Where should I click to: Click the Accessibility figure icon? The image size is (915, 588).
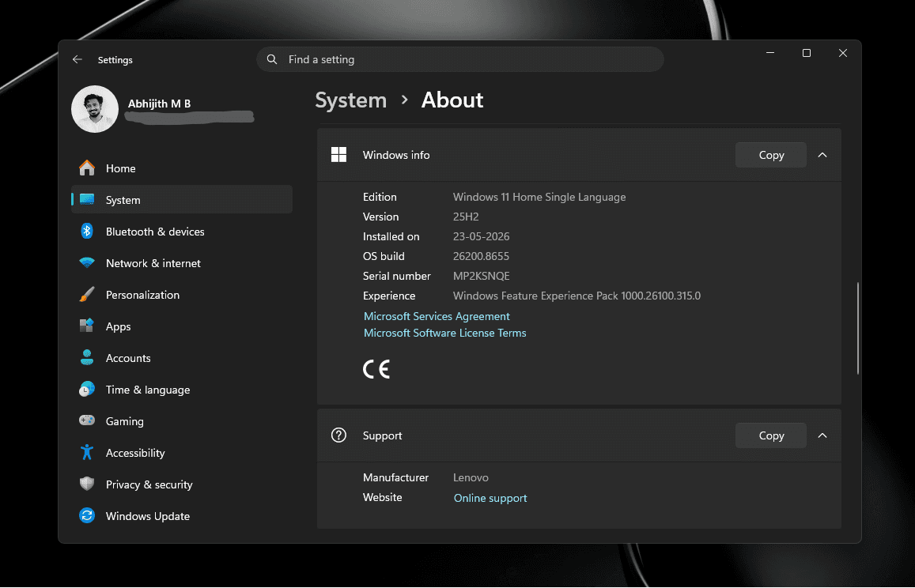pos(87,452)
